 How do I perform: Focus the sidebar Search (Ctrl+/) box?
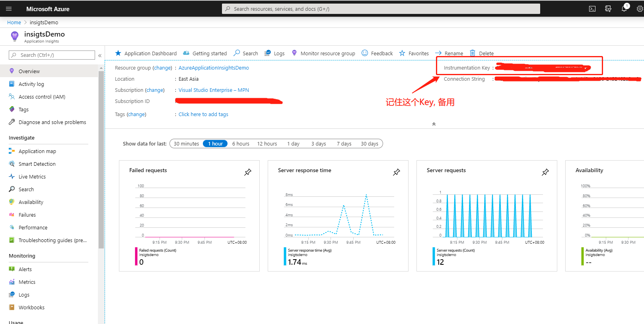coord(52,55)
